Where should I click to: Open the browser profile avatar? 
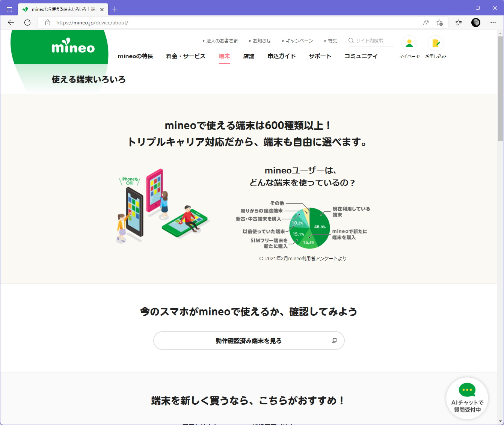(x=475, y=23)
